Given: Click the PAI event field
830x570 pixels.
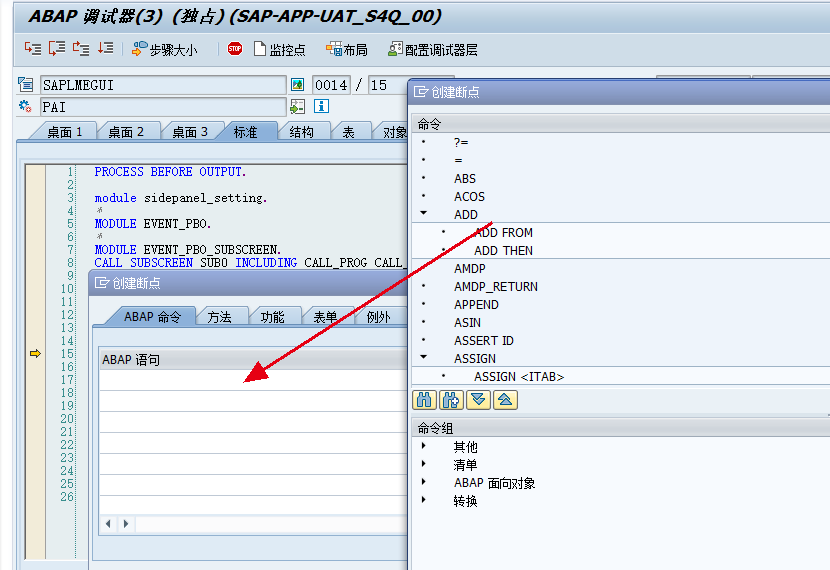Looking at the screenshot, I should [x=163, y=107].
